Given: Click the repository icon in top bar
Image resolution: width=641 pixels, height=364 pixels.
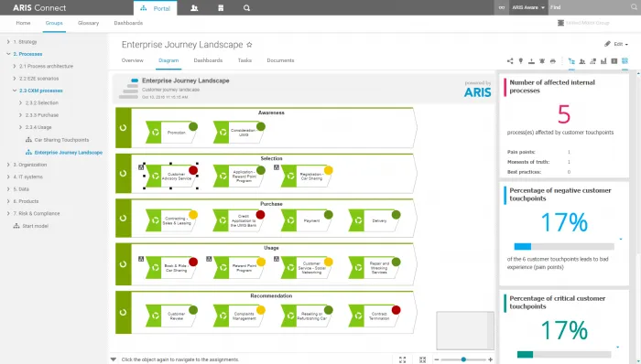Looking at the screenshot, I should (221, 7).
